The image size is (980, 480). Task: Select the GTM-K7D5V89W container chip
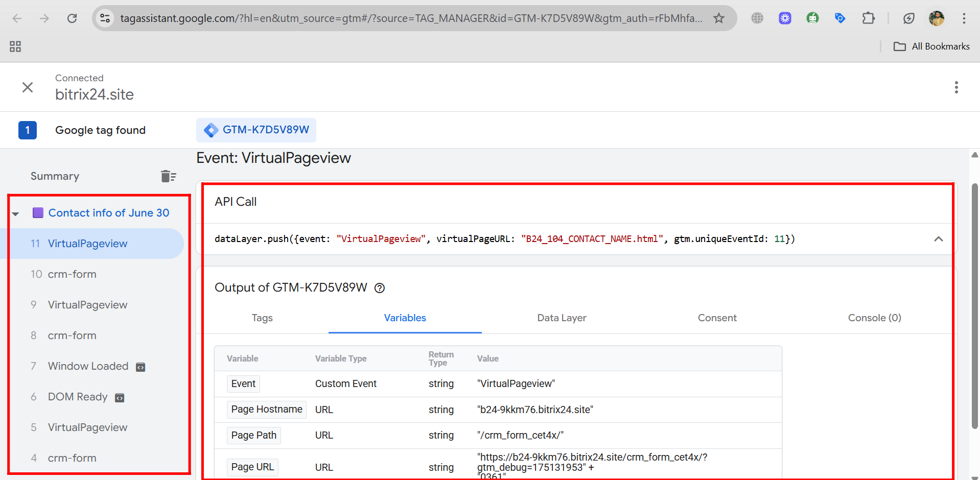(x=256, y=130)
